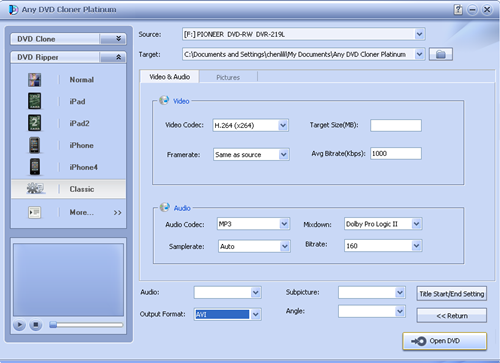Viewport: 500px width, 363px height.
Task: Click the More profiles list icon
Action: click(34, 212)
